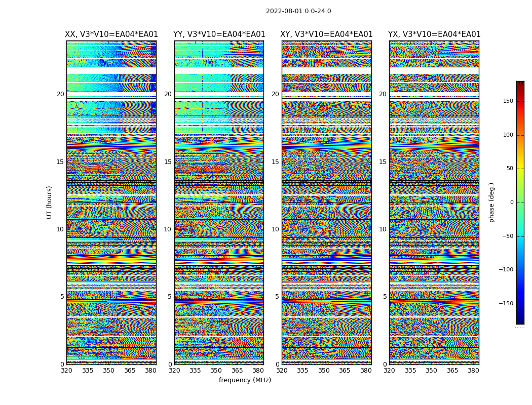Click the 10 hour tick of YX plot

pyautogui.click(x=383, y=229)
